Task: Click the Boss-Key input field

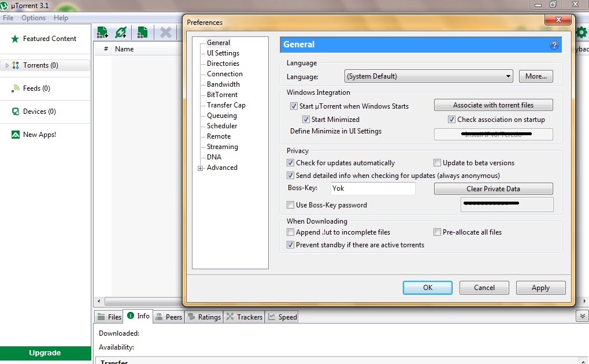Action: 373,188
